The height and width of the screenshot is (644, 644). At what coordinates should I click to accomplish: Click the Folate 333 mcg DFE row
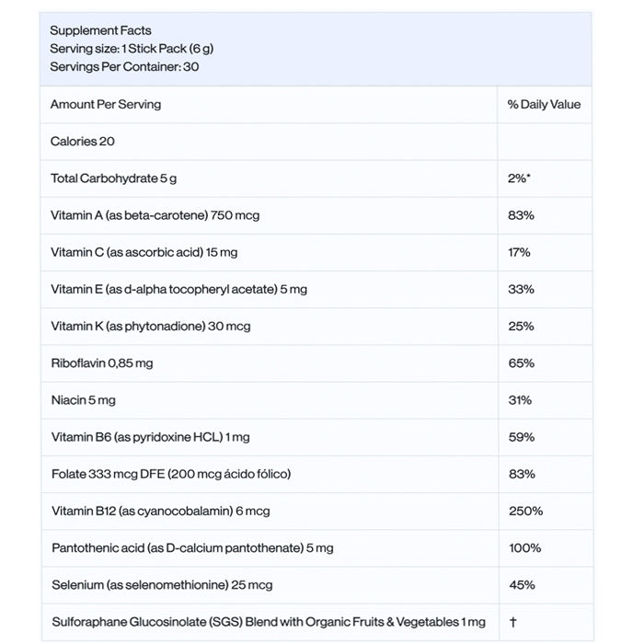171,474
